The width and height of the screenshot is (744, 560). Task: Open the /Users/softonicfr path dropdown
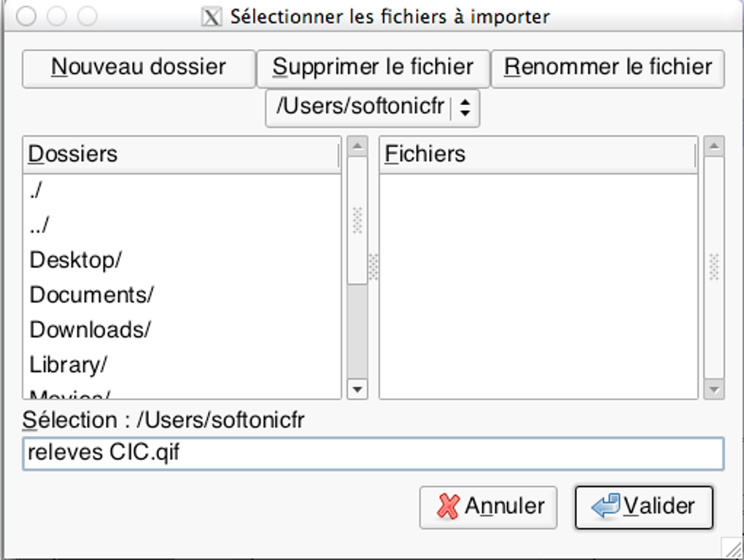372,108
